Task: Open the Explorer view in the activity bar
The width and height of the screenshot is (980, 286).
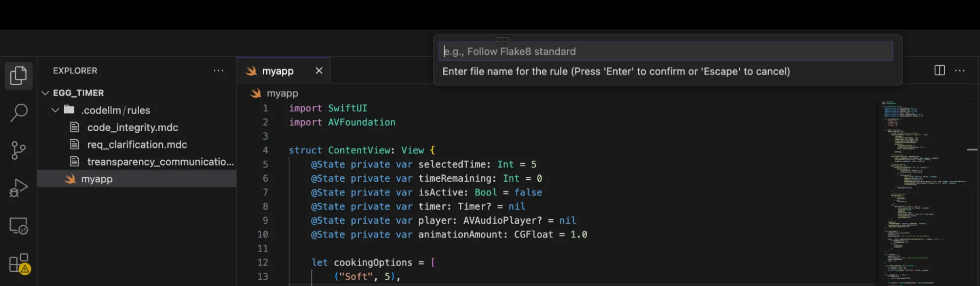Action: point(19,75)
